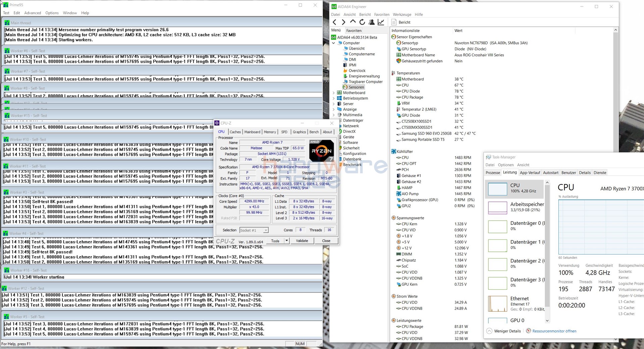Click the AIDA64 up-level arrow icon
Screen dimensions: 644x349
click(353, 22)
